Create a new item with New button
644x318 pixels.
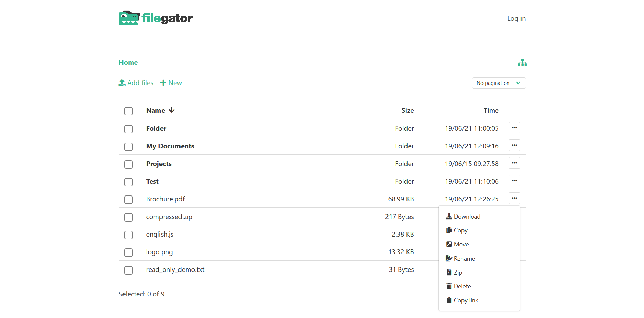(171, 83)
